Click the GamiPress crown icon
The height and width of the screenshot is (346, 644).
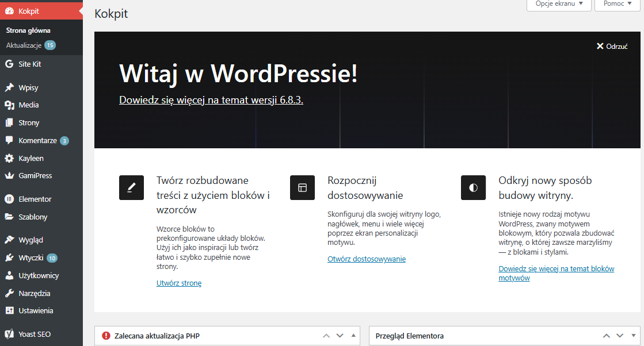point(9,176)
